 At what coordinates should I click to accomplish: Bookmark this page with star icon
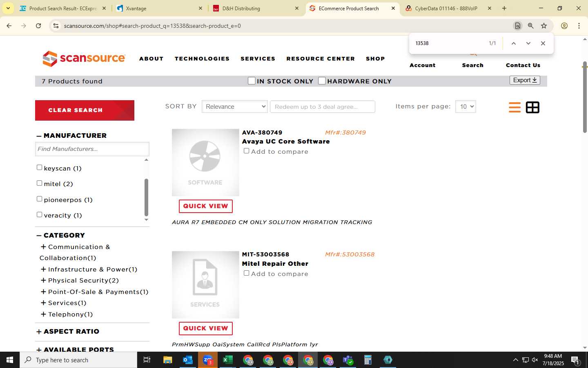click(x=544, y=26)
